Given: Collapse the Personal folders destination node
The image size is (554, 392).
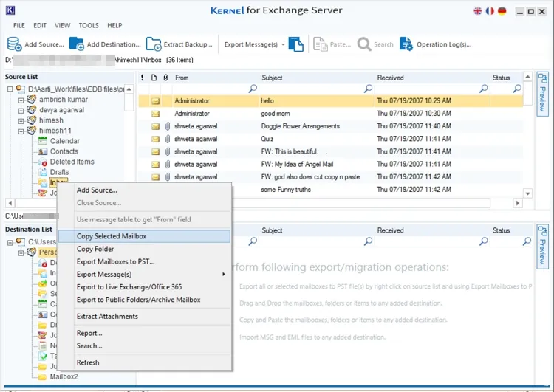Looking at the screenshot, I should tap(21, 253).
